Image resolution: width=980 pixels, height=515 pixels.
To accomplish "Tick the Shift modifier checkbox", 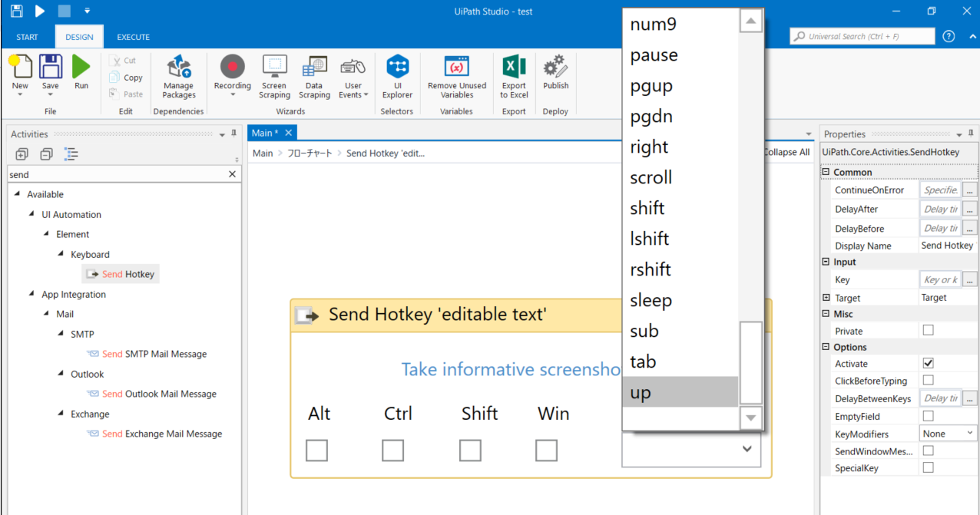I will pos(470,450).
